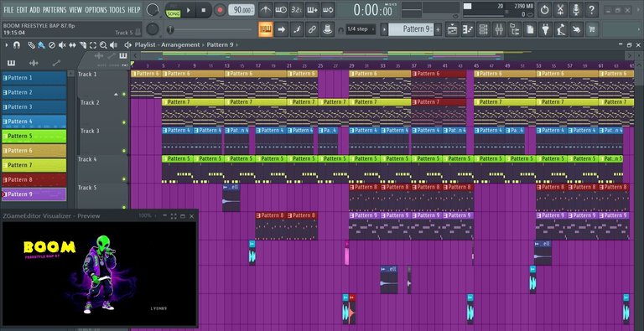Open undo history circular arrow icon
The height and width of the screenshot is (331, 644).
coord(544,10)
